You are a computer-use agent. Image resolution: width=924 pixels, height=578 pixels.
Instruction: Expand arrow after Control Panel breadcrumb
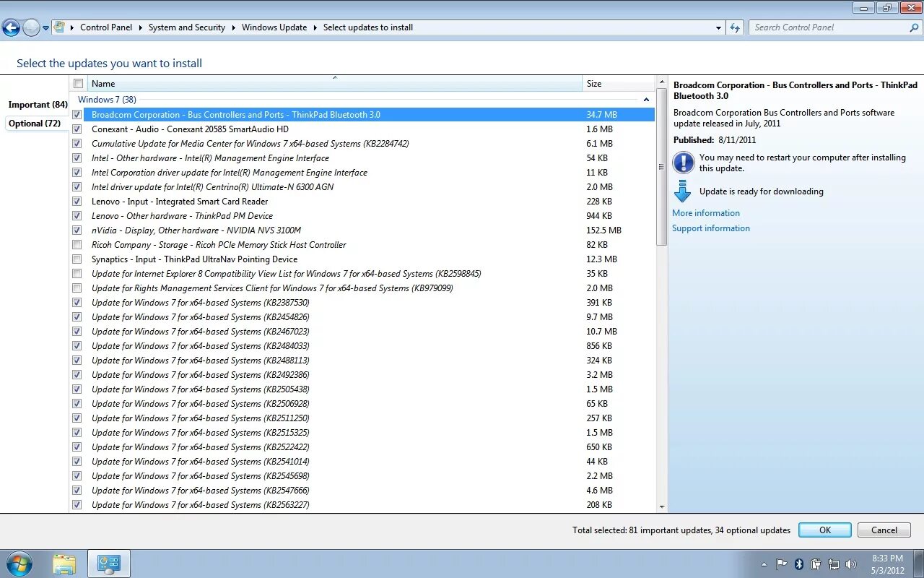[141, 27]
